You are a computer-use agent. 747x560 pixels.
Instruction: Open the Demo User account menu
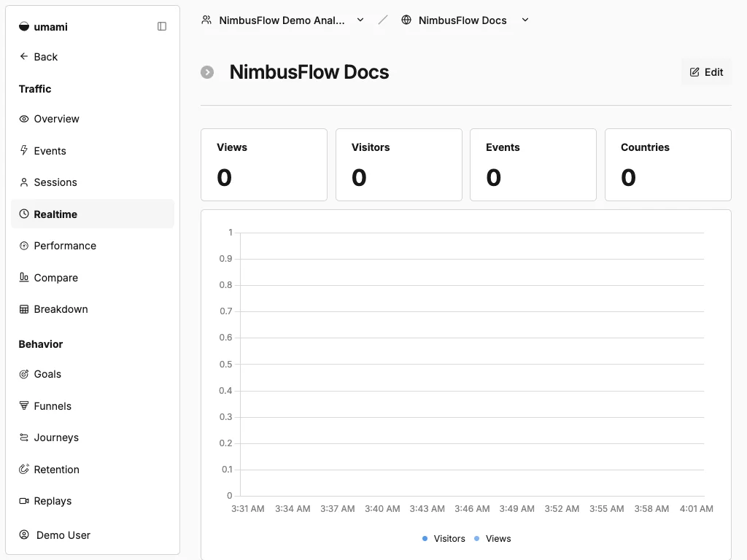click(93, 535)
